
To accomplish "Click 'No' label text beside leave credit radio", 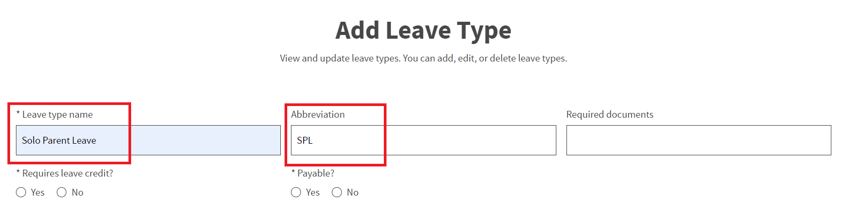I will coord(78,192).
